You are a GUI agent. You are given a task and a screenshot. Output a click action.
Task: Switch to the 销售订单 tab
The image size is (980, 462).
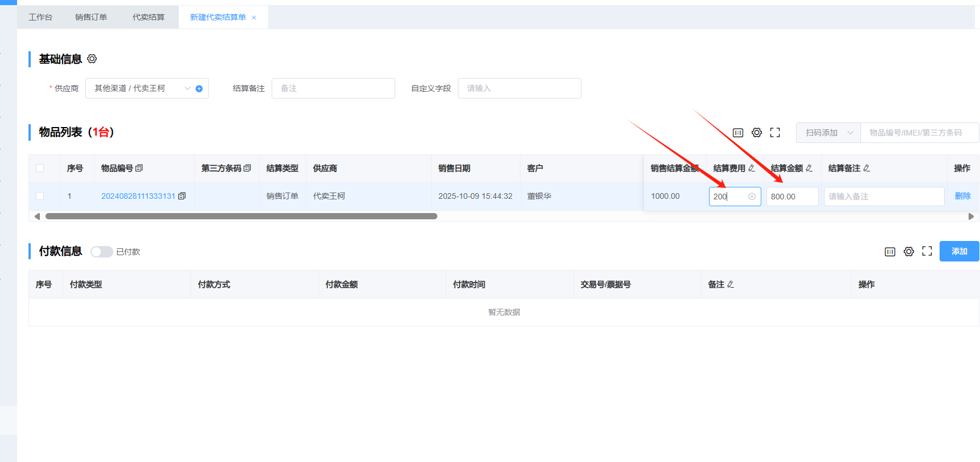point(91,17)
